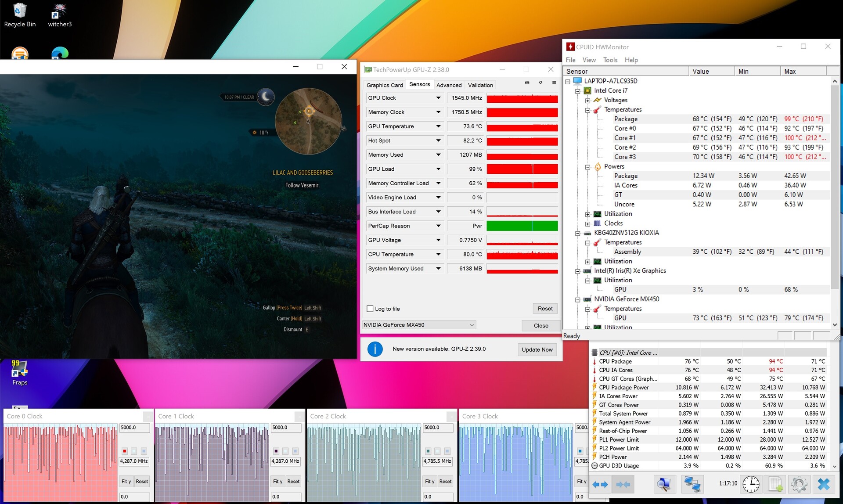Image resolution: width=843 pixels, height=504 pixels.
Task: Select the teal color swatch in Core 2 Clock
Action: point(428,451)
